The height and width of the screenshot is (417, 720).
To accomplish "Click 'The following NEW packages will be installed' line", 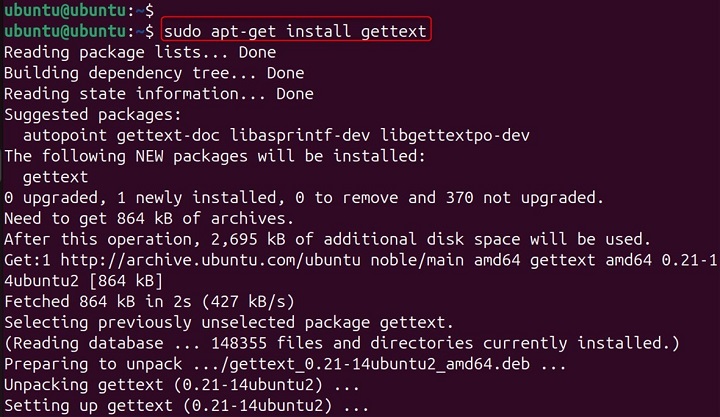I will [215, 157].
